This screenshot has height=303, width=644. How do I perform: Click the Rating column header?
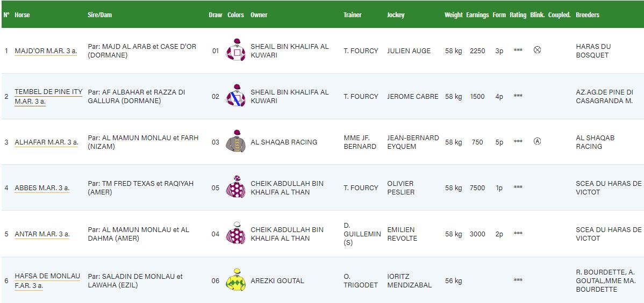pos(518,15)
